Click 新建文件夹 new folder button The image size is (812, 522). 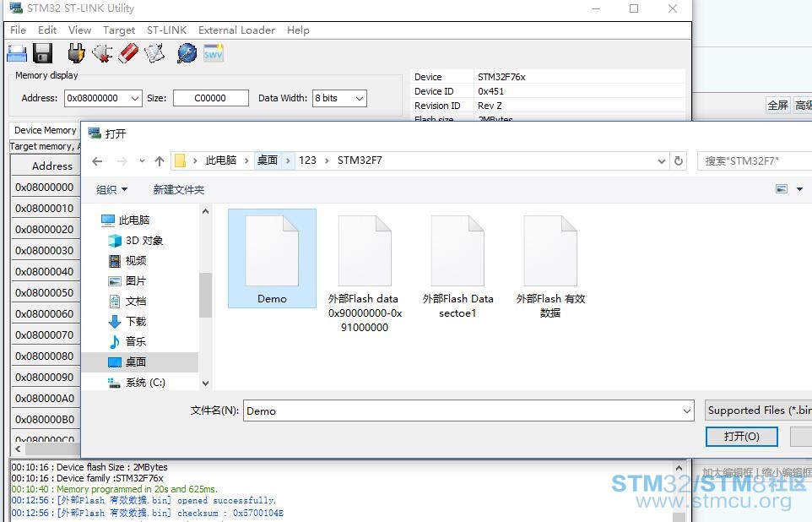tap(179, 190)
